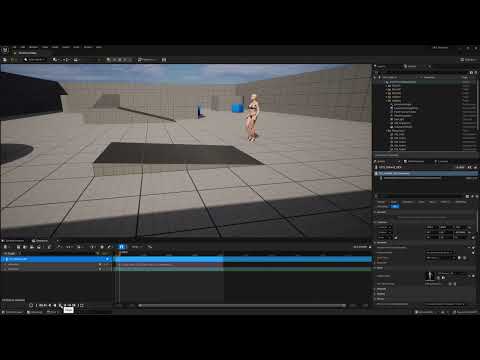Open the cinematics toolbar dropdown
This screenshot has width=480, height=360.
[x=77, y=60]
